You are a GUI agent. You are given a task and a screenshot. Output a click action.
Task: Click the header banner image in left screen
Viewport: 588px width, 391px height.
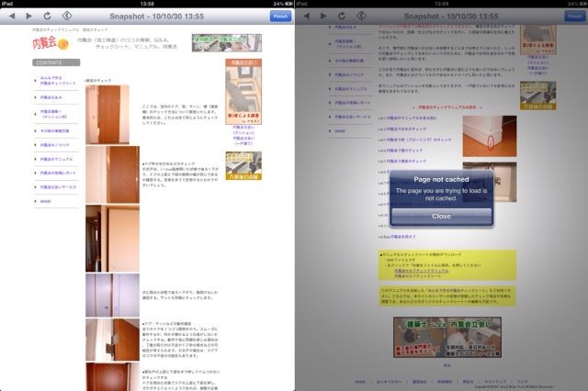point(227,43)
